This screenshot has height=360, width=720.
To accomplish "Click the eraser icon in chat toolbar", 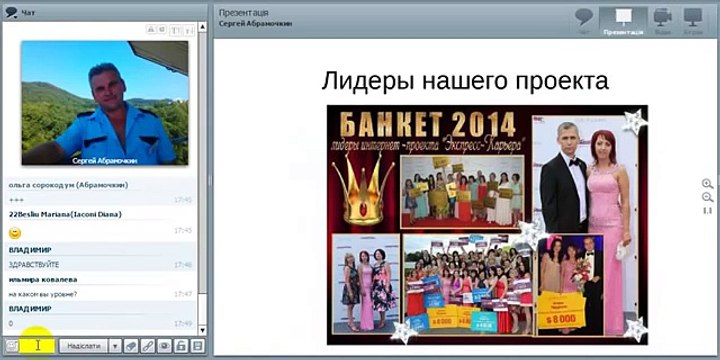I will 131,346.
